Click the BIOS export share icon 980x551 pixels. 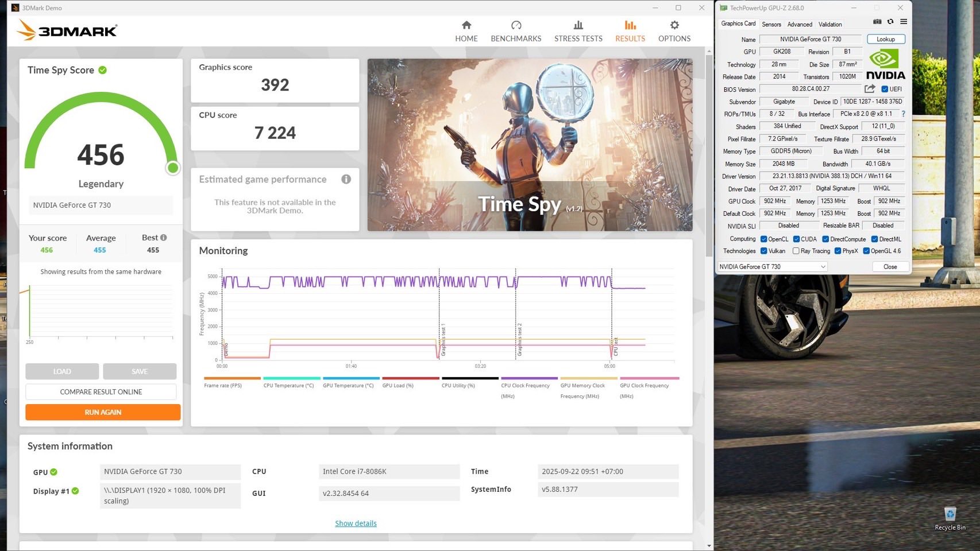(870, 89)
